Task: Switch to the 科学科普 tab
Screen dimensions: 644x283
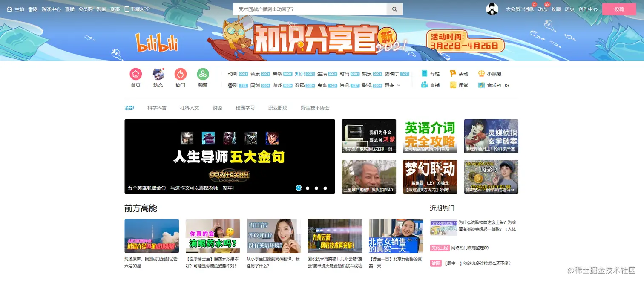Action: (157, 108)
